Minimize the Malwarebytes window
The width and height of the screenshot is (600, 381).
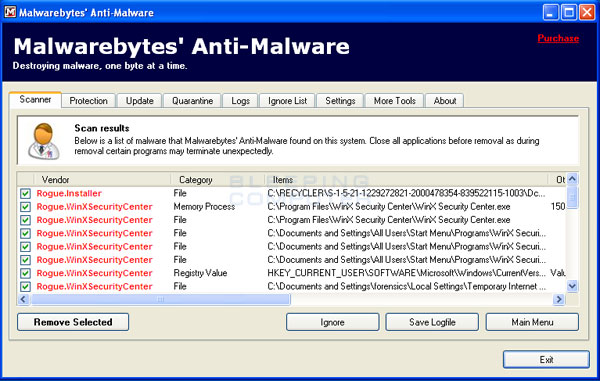click(x=550, y=12)
